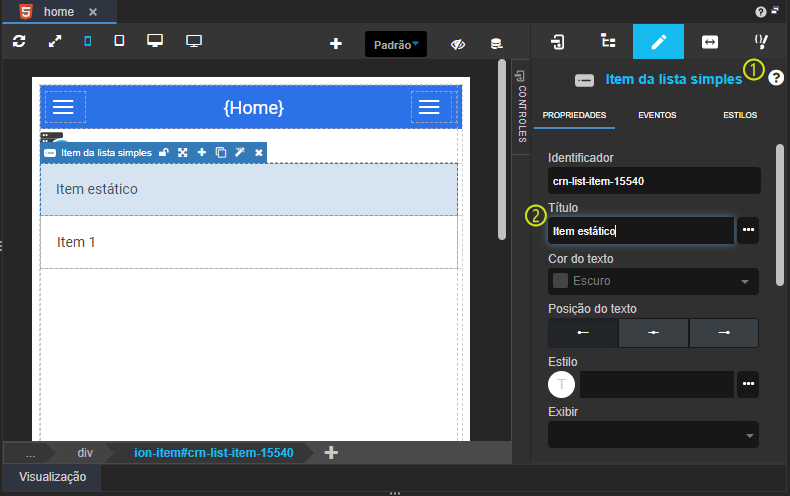Select the first desktop viewport icon
The height and width of the screenshot is (496, 790).
[155, 41]
